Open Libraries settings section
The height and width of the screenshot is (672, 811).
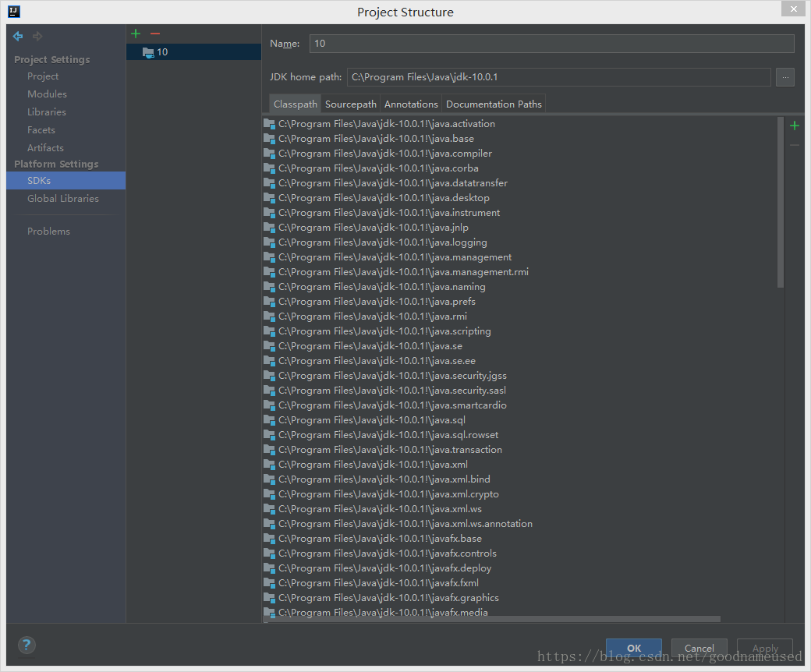pyautogui.click(x=47, y=111)
